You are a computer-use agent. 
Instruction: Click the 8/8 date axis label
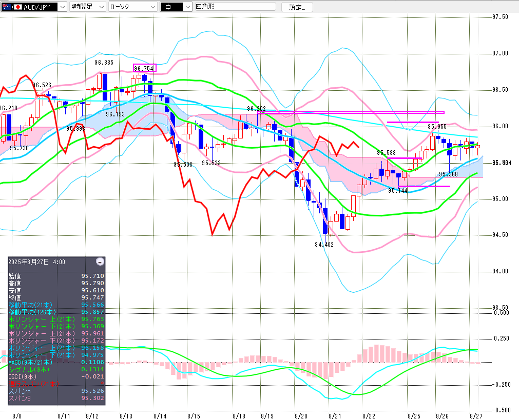(17, 416)
